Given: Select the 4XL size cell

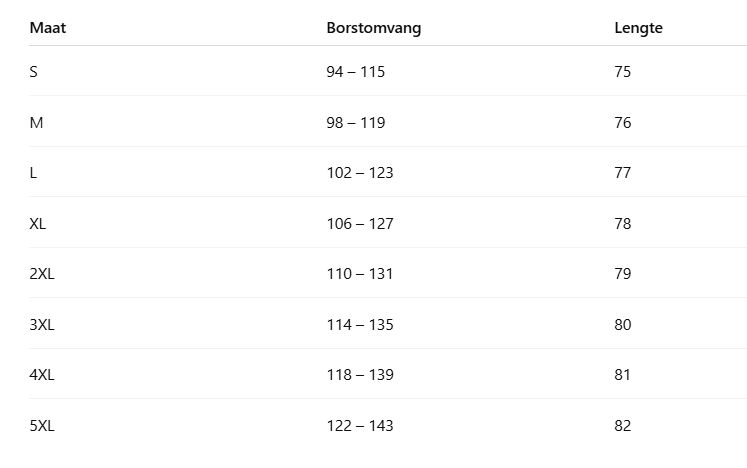Looking at the screenshot, I should 42,375.
